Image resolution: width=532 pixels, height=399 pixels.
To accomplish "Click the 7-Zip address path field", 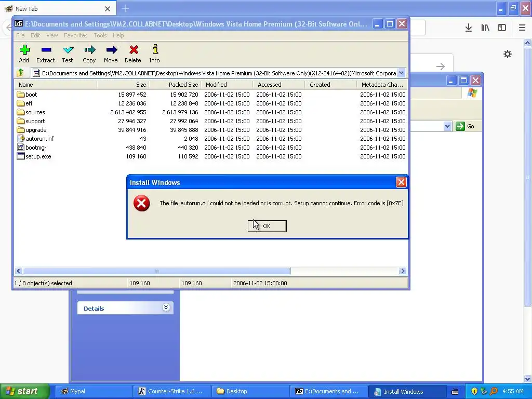I will pos(215,73).
